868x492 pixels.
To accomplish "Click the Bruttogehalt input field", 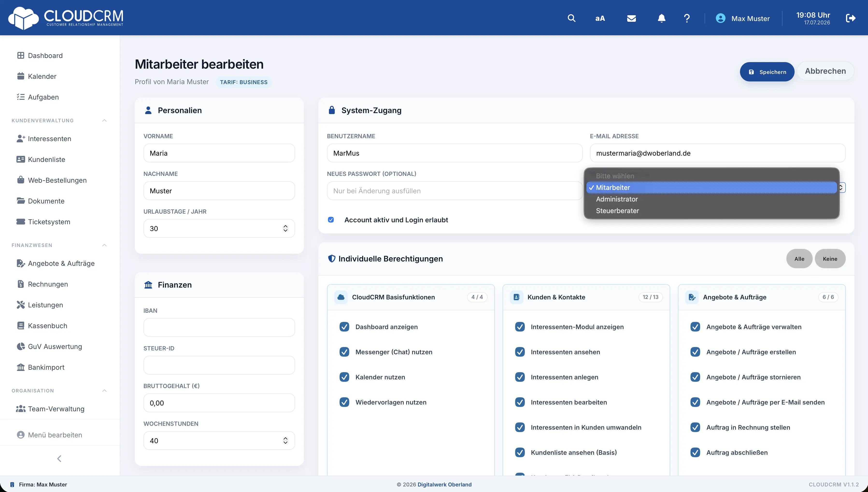I will point(219,403).
